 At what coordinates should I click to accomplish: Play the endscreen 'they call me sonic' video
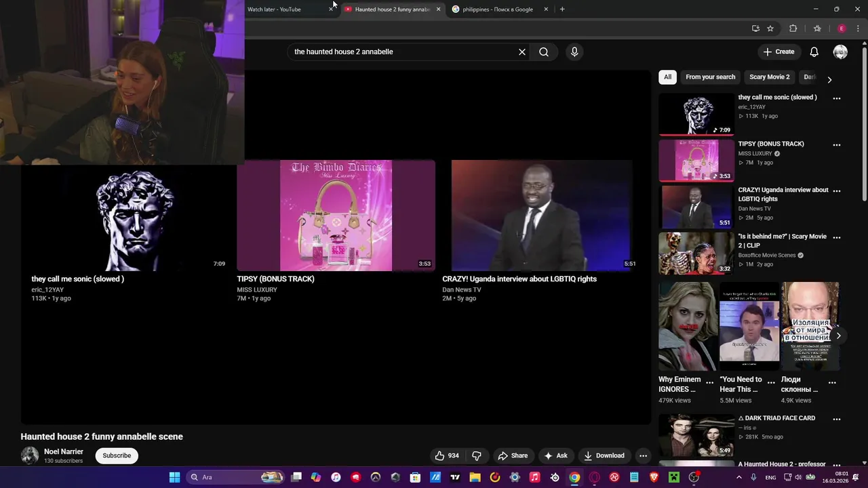point(130,216)
